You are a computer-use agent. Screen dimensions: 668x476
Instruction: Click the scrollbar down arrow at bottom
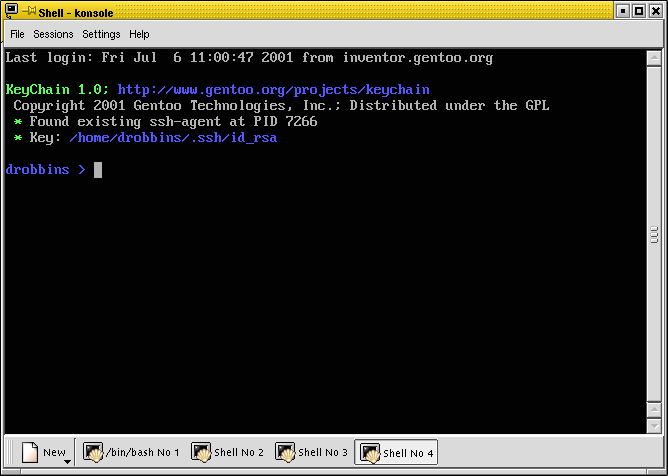654,425
